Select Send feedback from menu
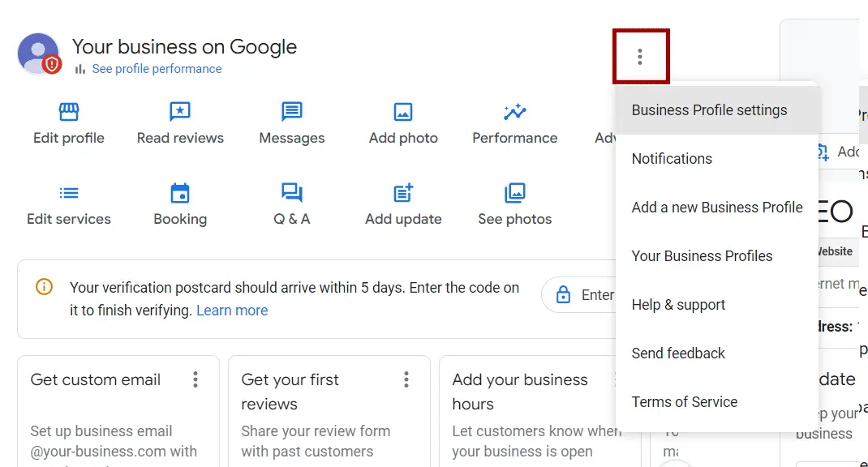Viewport: 868px width, 467px height. point(716,353)
